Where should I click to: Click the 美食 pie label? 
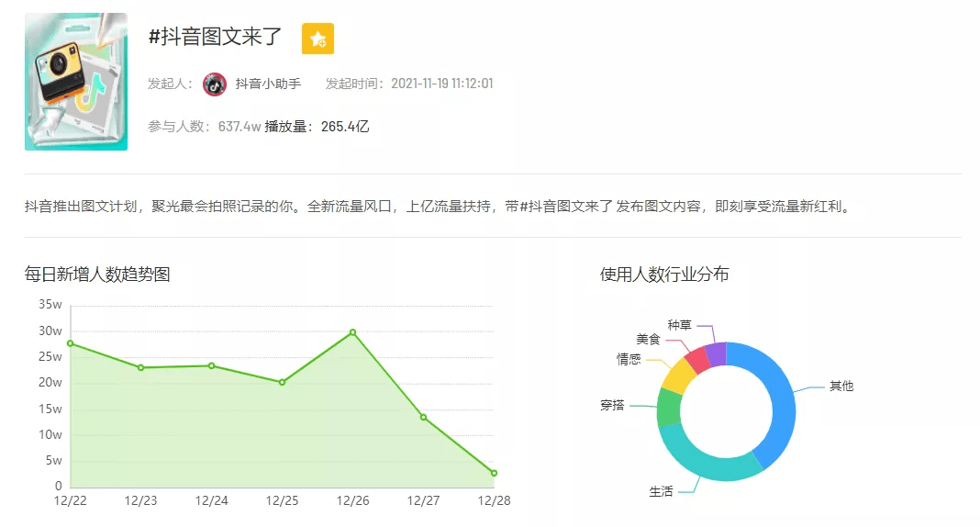click(x=648, y=340)
